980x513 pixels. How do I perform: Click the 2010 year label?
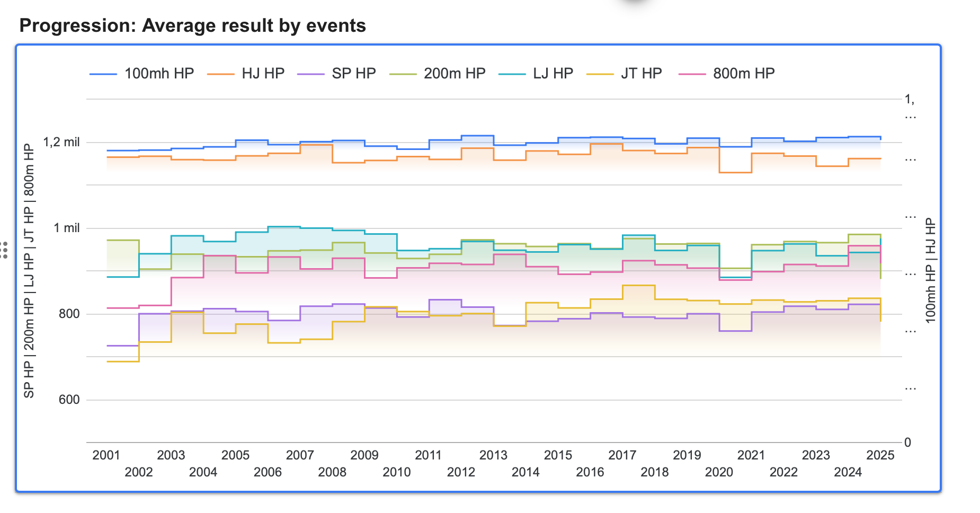397,472
